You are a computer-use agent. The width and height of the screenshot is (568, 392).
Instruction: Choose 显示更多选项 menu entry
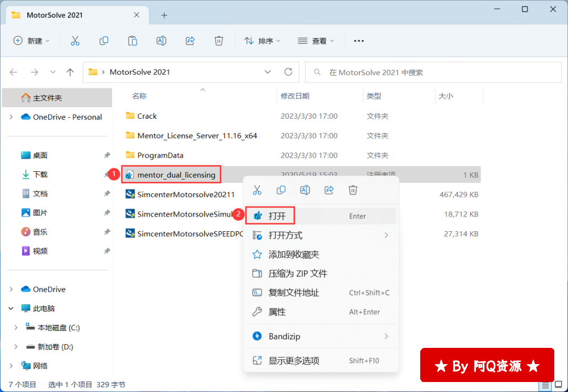[321, 360]
